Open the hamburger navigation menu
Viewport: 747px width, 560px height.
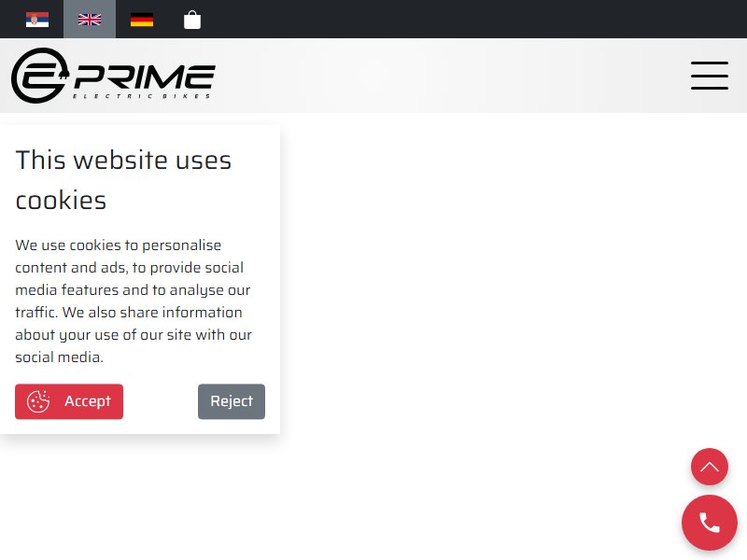tap(710, 76)
